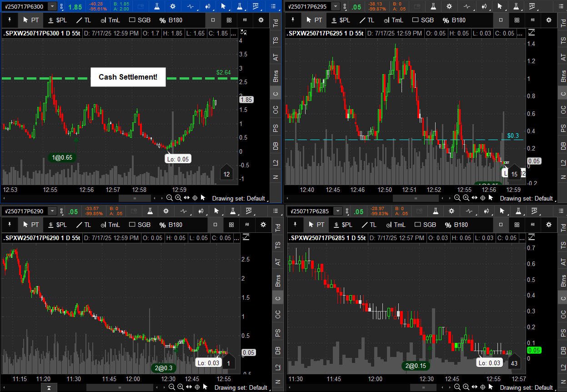
Task: Open chart settings gear in P6295 header
Action: tap(449, 7)
